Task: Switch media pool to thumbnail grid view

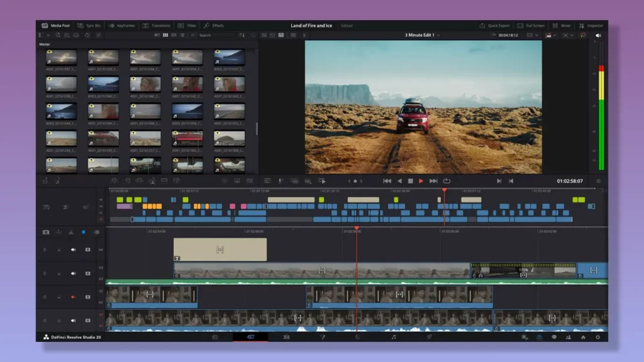Action: pyautogui.click(x=165, y=35)
